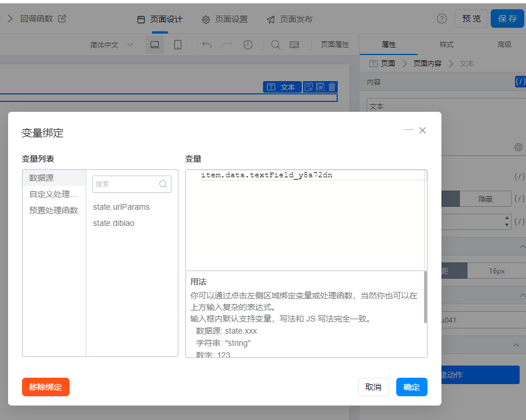
Task: Go to the 页面发布 tab
Action: [x=290, y=20]
